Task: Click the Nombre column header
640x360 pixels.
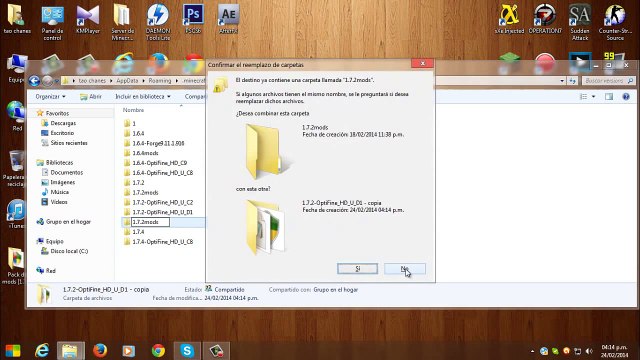Action: pos(133,110)
